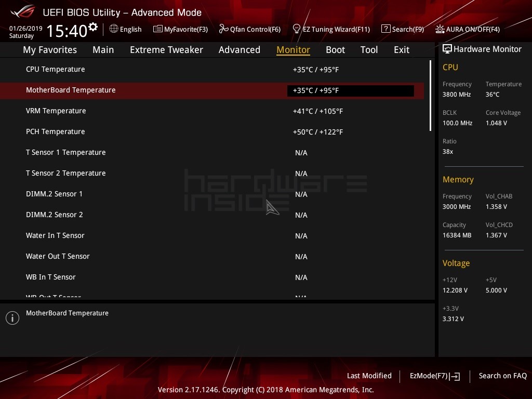Image resolution: width=532 pixels, height=399 pixels.
Task: Select T Sensor 2 Temperature
Action: (x=212, y=174)
